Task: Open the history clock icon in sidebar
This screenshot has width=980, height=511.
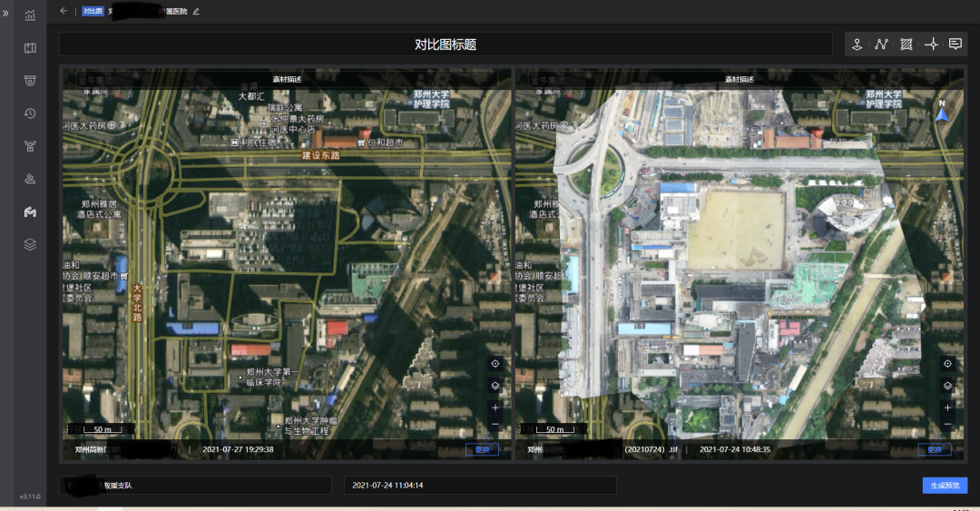Action: [x=30, y=113]
